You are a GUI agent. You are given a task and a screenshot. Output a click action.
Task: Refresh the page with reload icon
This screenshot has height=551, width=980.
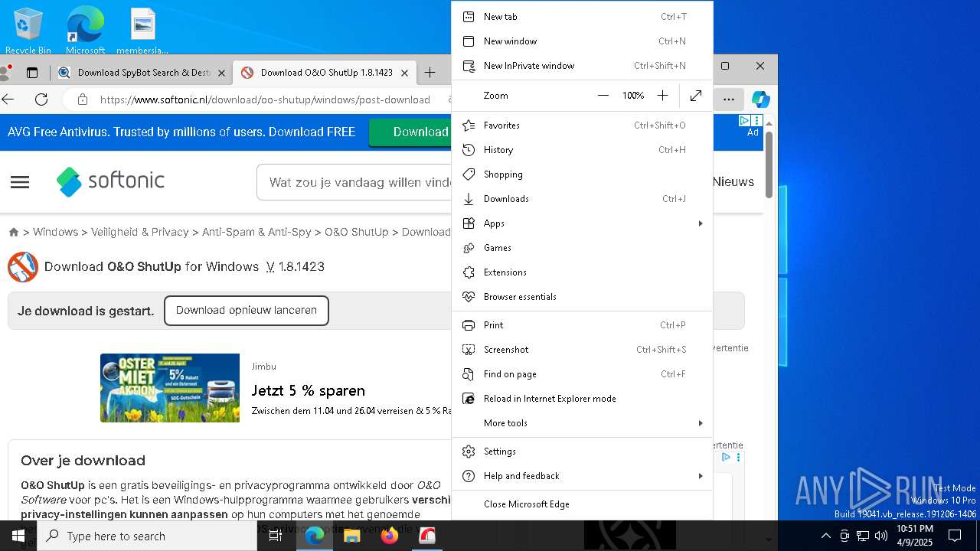click(41, 99)
